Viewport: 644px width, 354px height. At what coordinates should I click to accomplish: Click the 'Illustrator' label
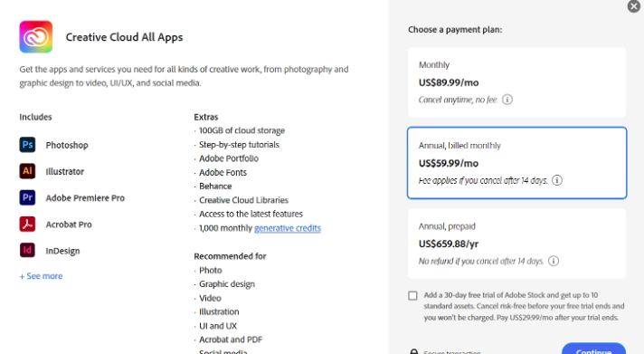[x=65, y=171]
